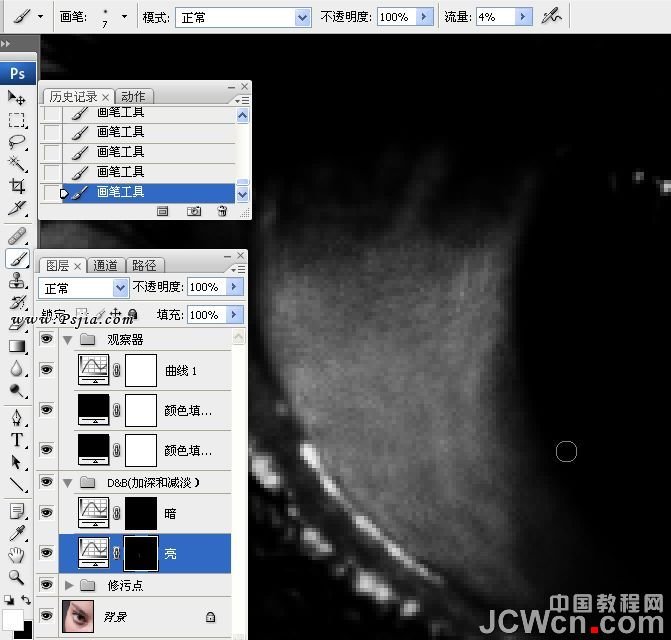Click the 亮 layer mask thumbnail
Screen dimensions: 671x640
point(141,552)
